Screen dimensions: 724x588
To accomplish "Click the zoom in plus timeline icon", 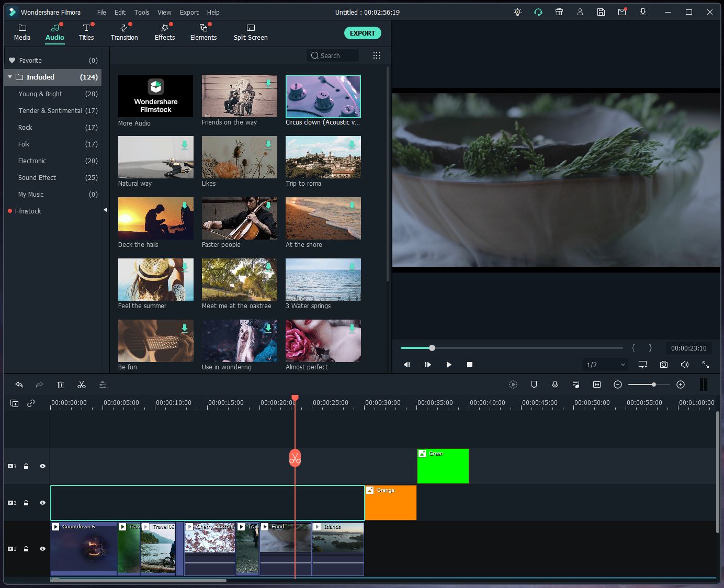I will click(681, 385).
